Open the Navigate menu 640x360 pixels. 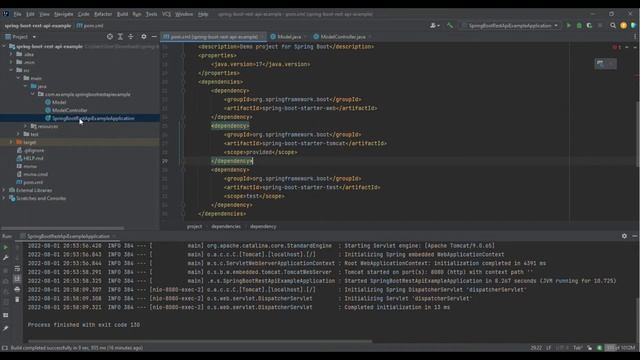tap(64, 14)
